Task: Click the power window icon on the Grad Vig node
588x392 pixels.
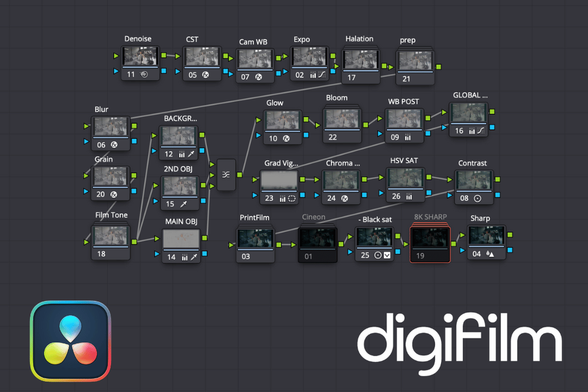Action: tap(292, 198)
